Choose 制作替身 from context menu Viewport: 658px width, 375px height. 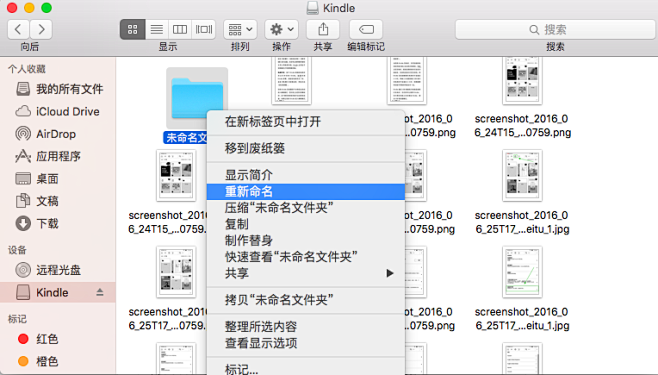(x=306, y=240)
